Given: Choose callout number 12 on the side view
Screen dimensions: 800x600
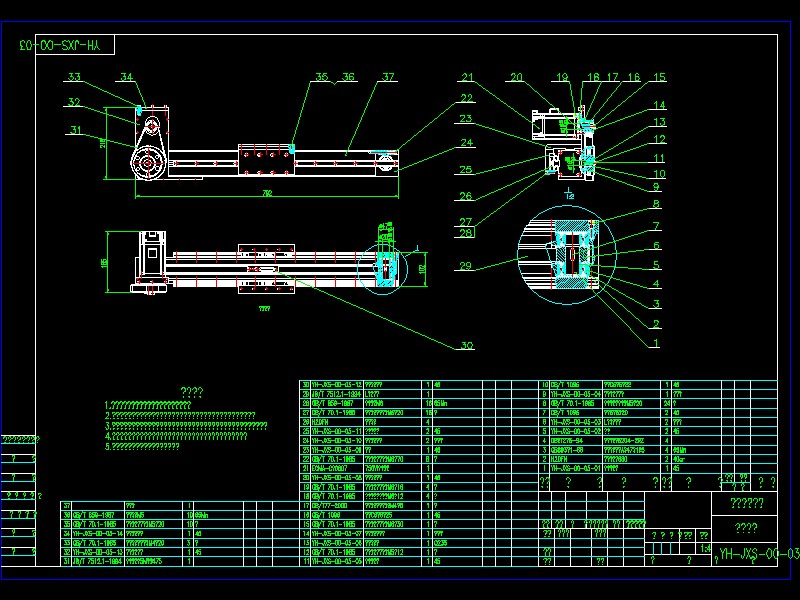Looking at the screenshot, I should click(659, 139).
